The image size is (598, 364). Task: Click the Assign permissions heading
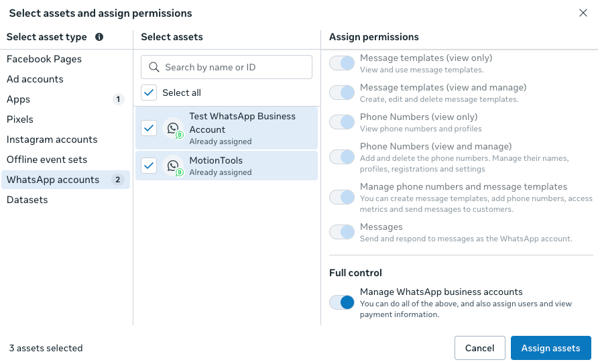point(374,37)
